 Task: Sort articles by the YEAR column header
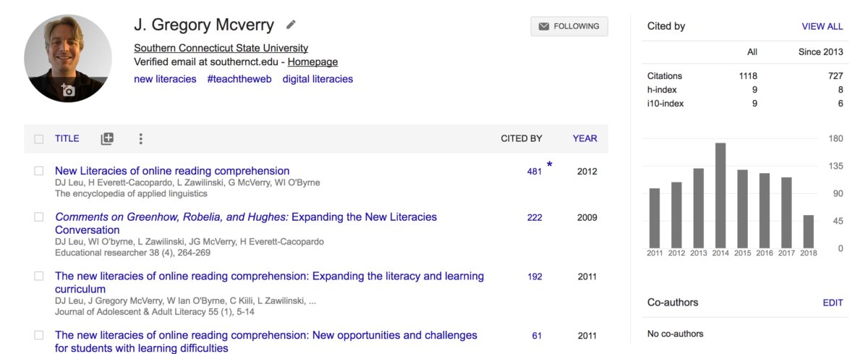point(585,138)
